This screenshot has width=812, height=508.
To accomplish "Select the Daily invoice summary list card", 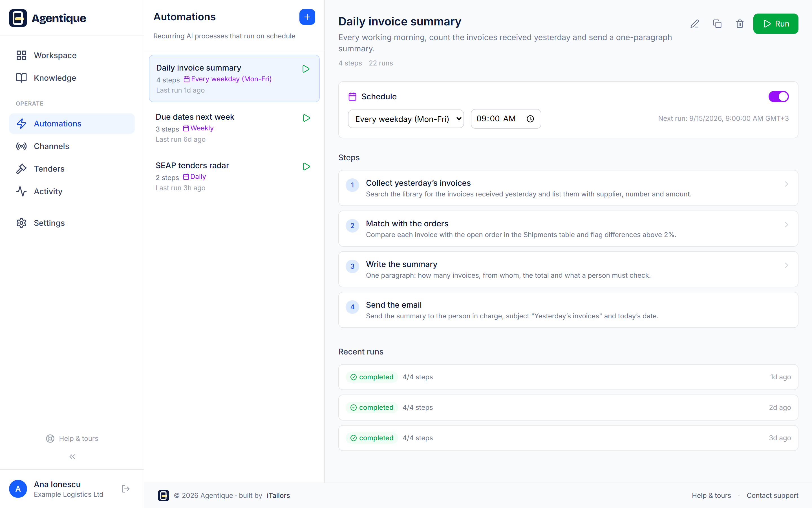I will [234, 79].
